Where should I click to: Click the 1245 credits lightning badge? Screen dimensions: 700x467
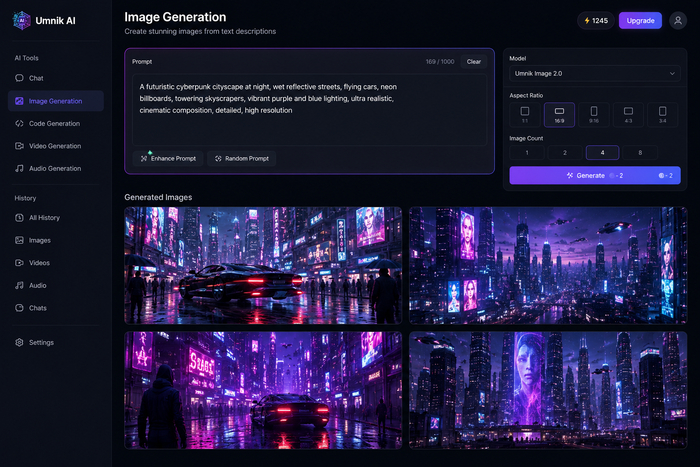pyautogui.click(x=596, y=21)
